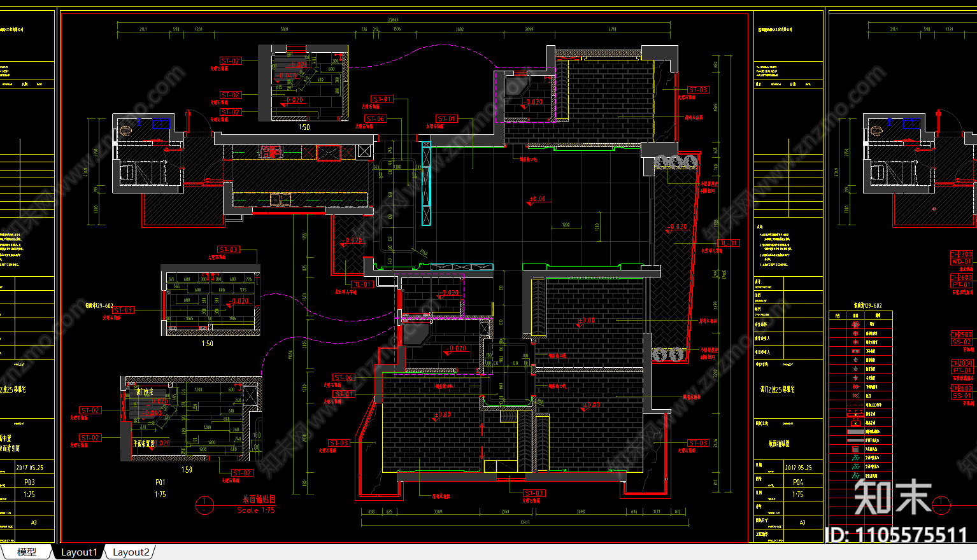Select the 'SS-01' material tag
977x560 pixels.
click(962, 395)
